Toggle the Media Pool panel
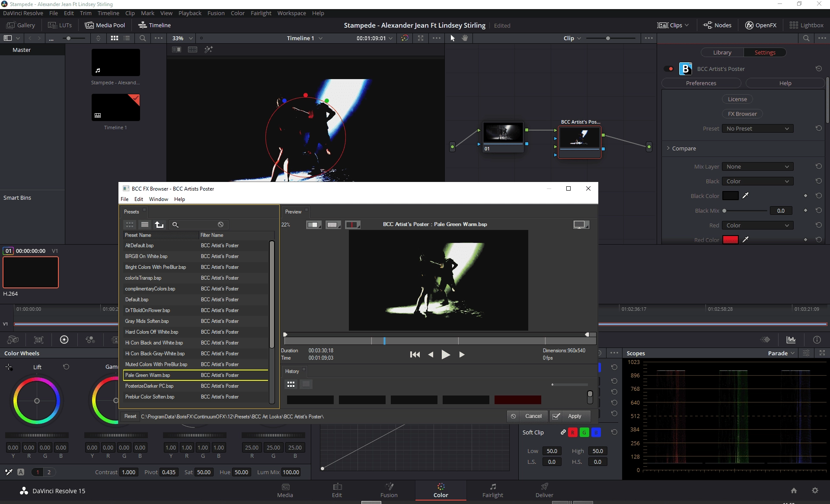 pos(105,25)
